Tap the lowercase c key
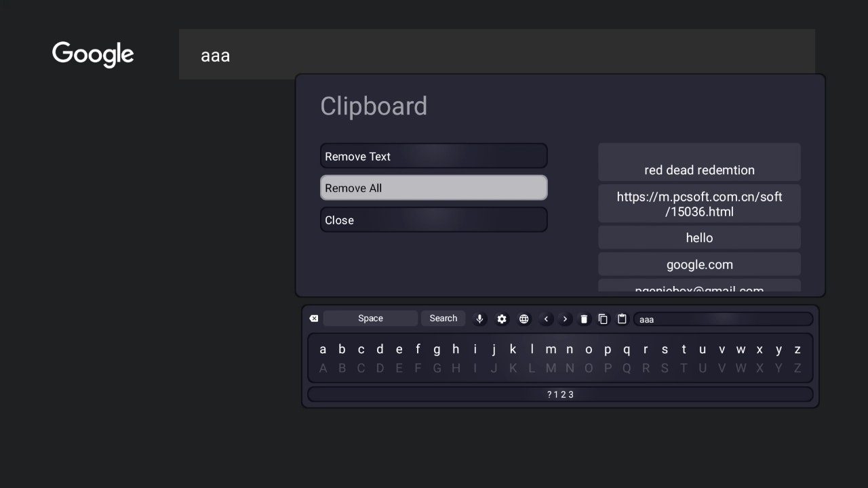868x488 pixels. coord(361,350)
